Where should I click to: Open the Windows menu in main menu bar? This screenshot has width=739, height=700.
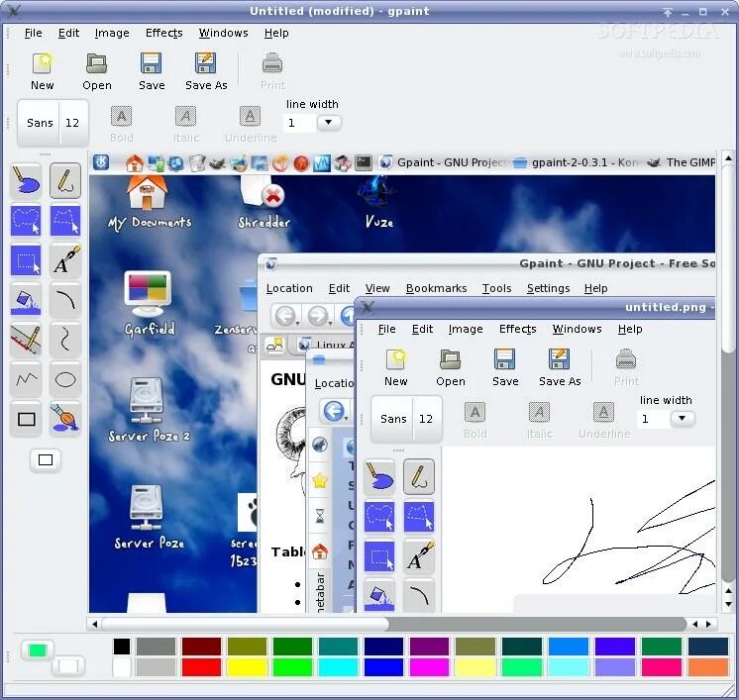point(224,33)
